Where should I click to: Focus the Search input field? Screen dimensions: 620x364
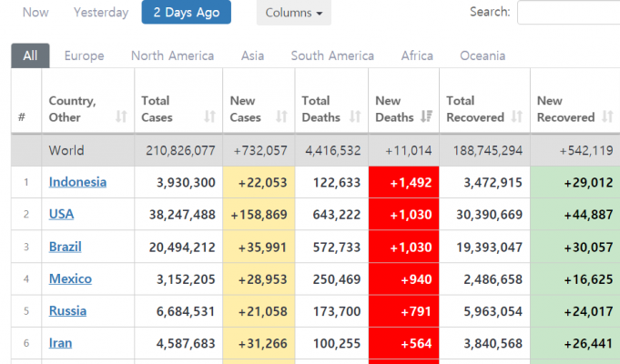pos(568,13)
